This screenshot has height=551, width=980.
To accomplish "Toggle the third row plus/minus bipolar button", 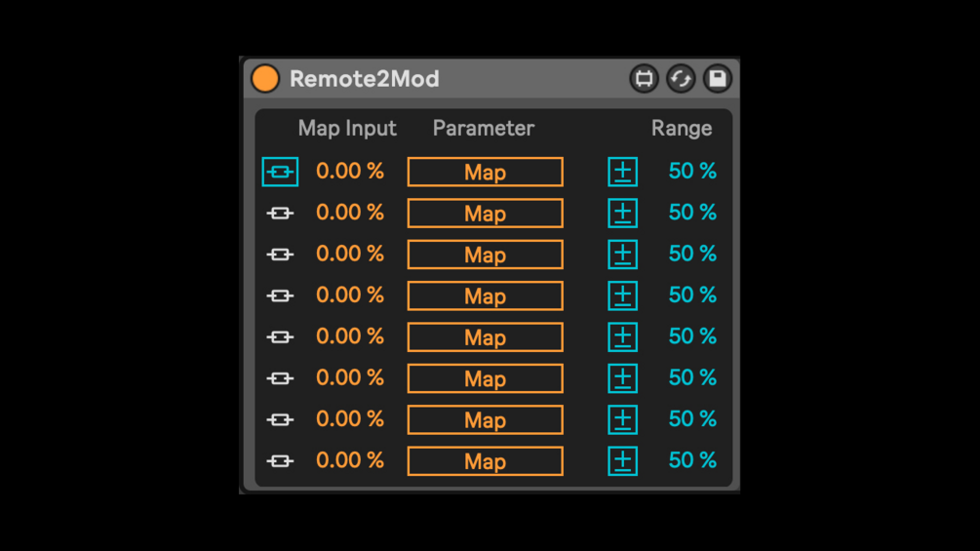I will coord(622,255).
